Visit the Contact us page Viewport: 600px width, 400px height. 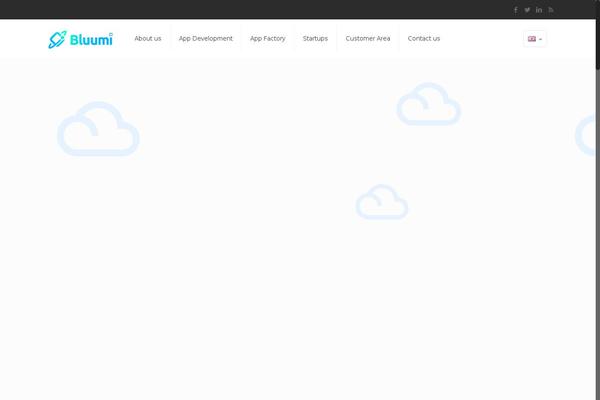[424, 38]
